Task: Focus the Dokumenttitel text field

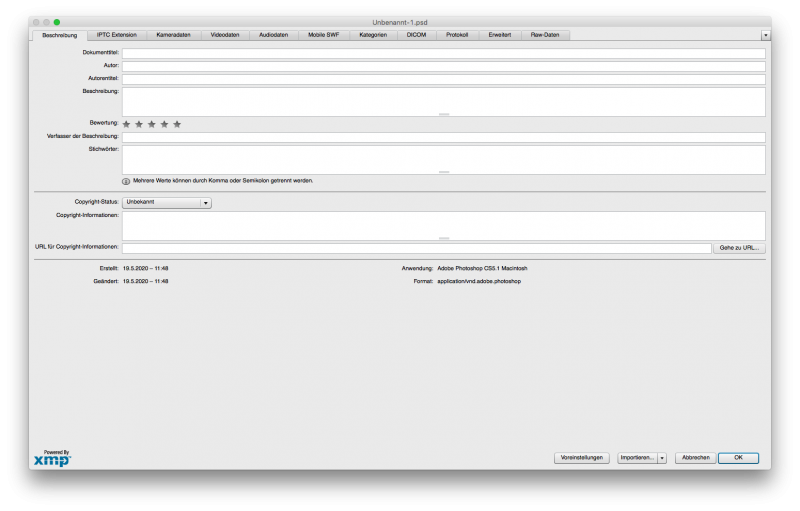Action: point(443,54)
